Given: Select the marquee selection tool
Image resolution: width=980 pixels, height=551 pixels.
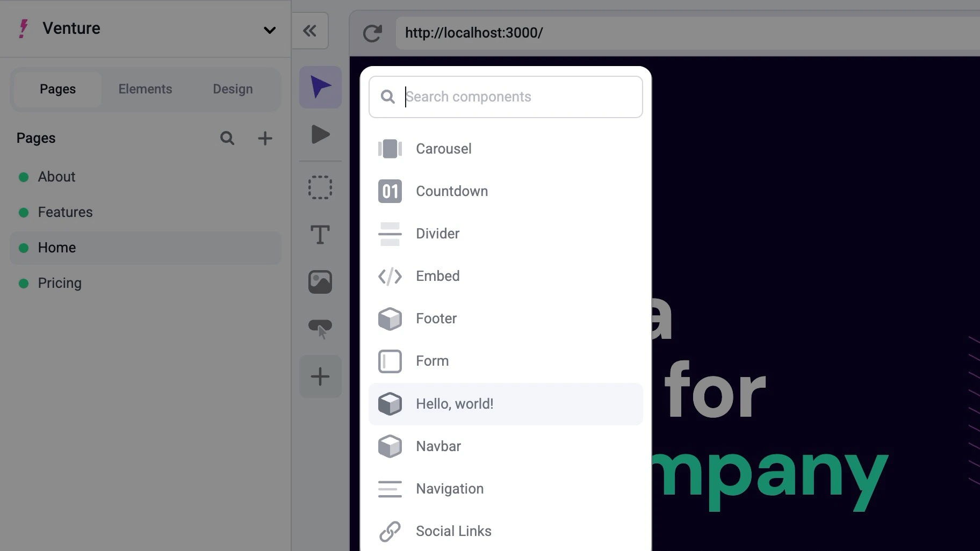Looking at the screenshot, I should coord(320,187).
